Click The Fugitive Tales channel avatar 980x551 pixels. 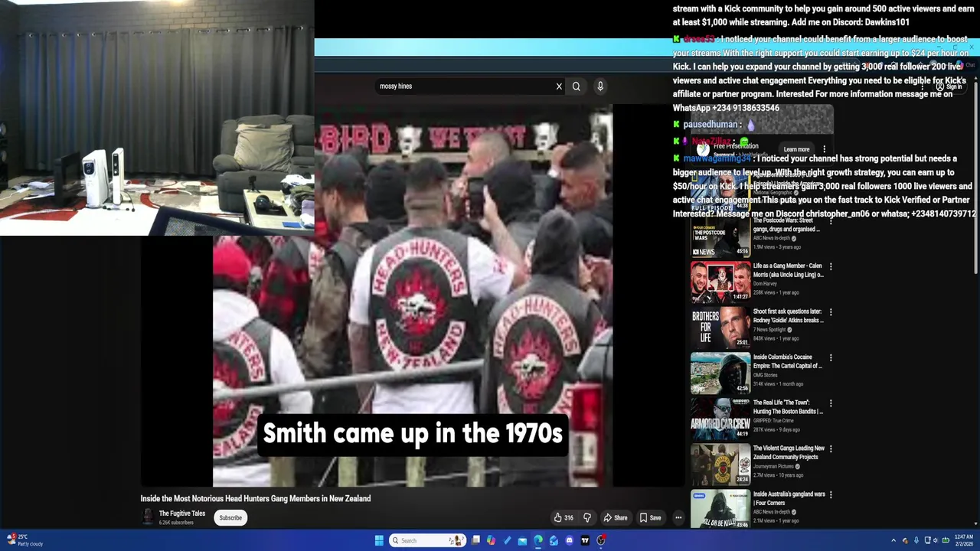tap(148, 518)
